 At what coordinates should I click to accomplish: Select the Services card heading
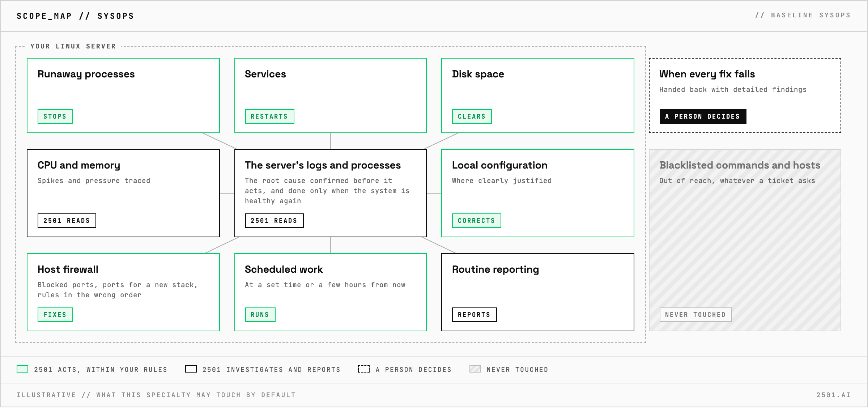(265, 74)
